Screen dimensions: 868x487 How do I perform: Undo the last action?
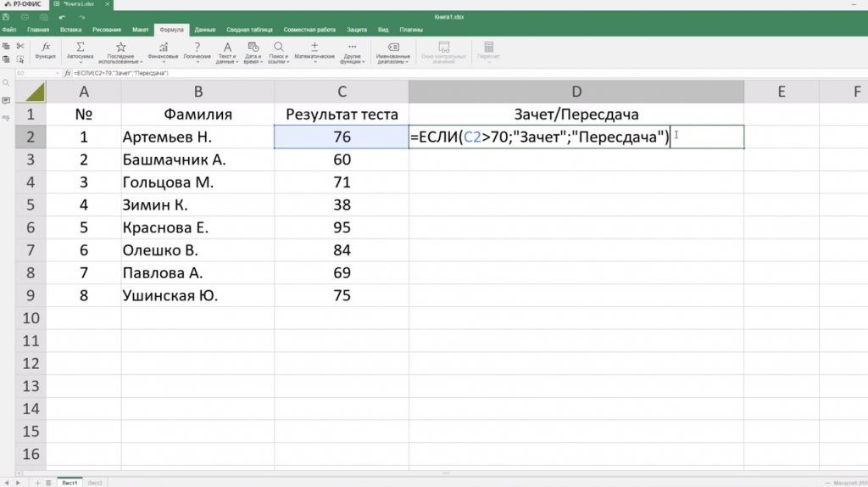63,17
